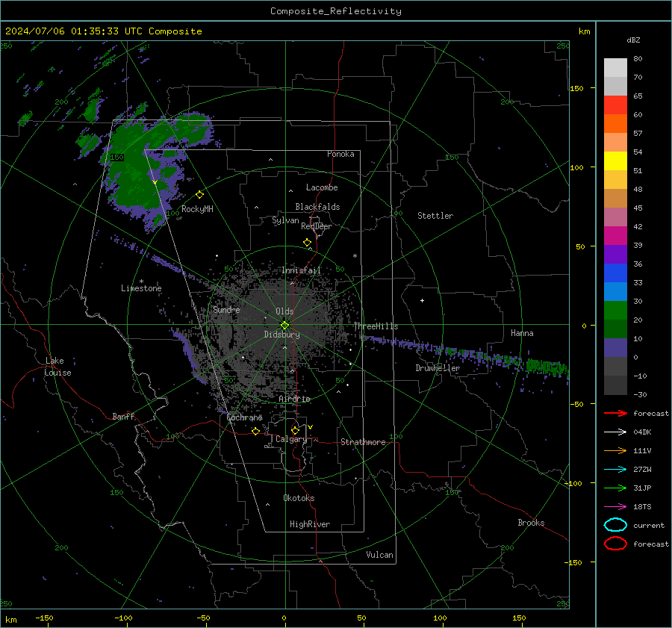Image resolution: width=672 pixels, height=628 pixels.
Task: Click the Calgary city label
Action: click(x=291, y=439)
